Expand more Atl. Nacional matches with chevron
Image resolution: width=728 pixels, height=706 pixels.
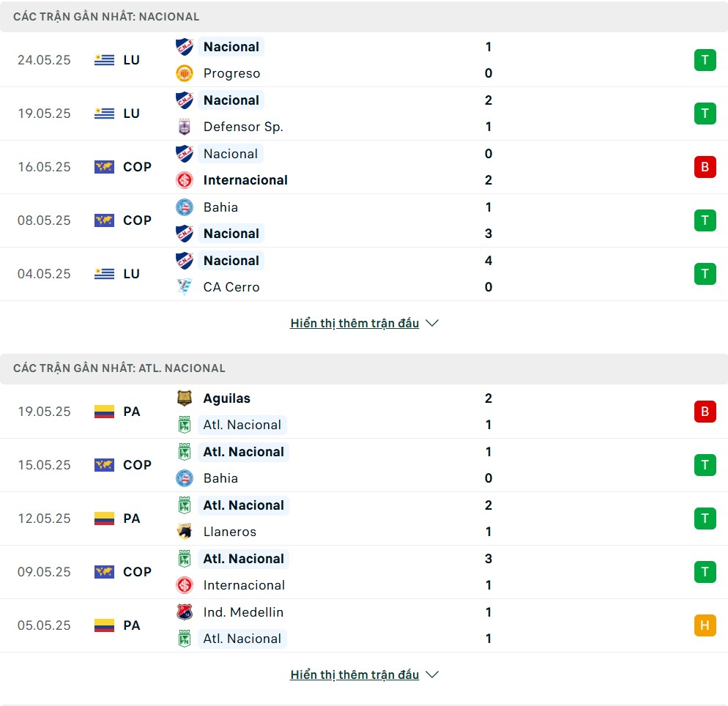tap(432, 675)
